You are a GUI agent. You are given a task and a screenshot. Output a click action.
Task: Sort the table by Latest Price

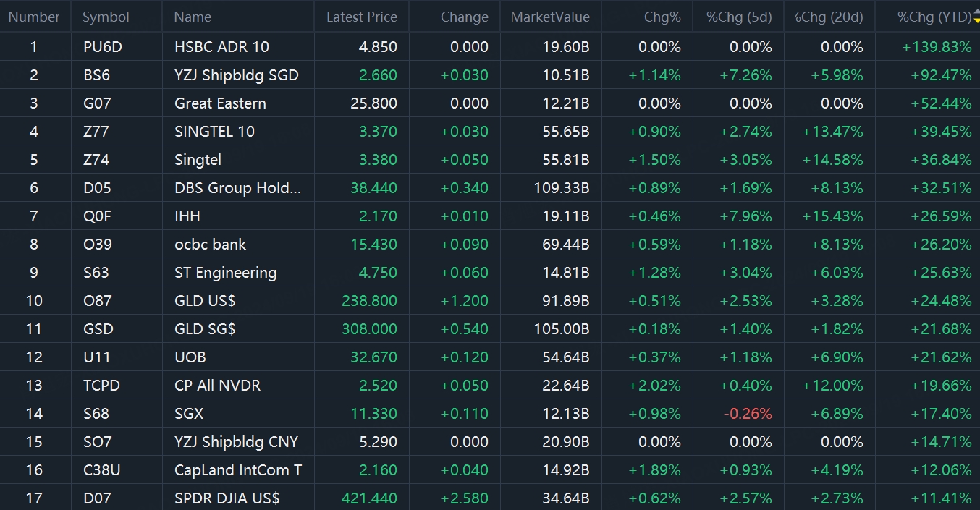[361, 17]
